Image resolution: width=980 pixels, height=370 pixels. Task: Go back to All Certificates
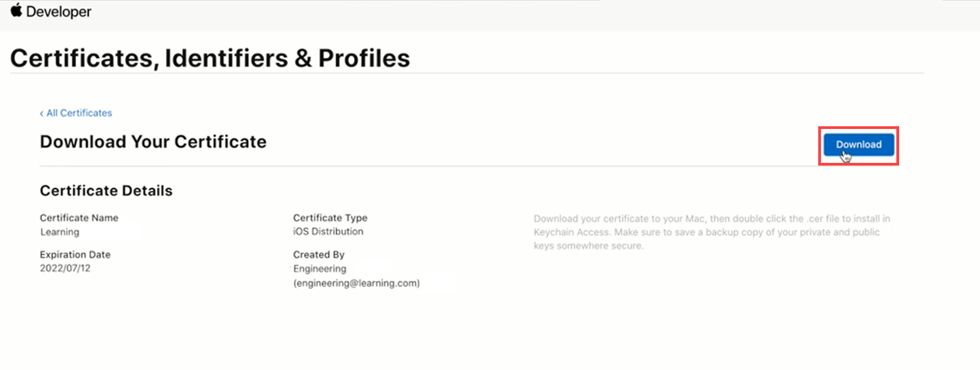pos(79,113)
